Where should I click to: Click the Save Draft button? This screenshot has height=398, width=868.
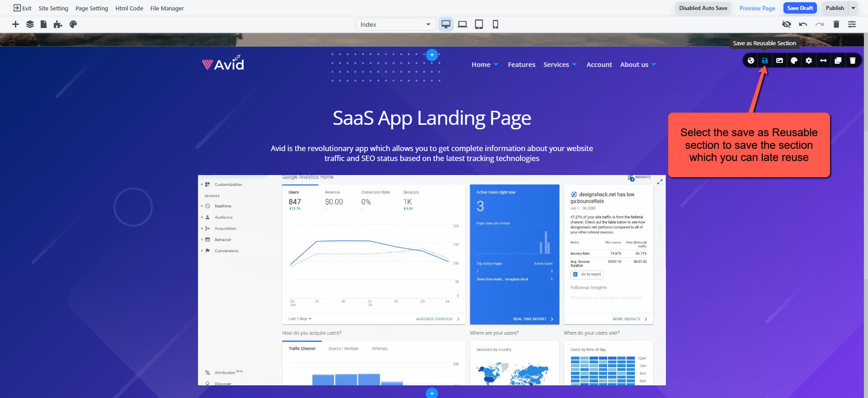[800, 8]
